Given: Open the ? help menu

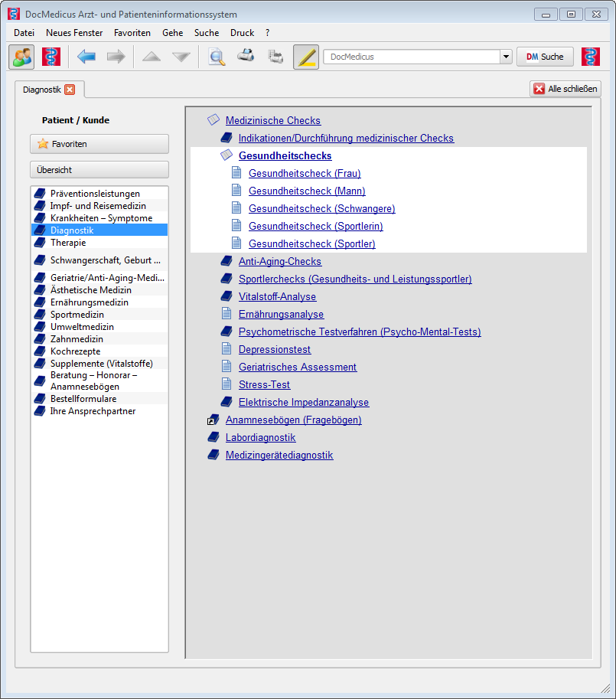Looking at the screenshot, I should tap(267, 33).
